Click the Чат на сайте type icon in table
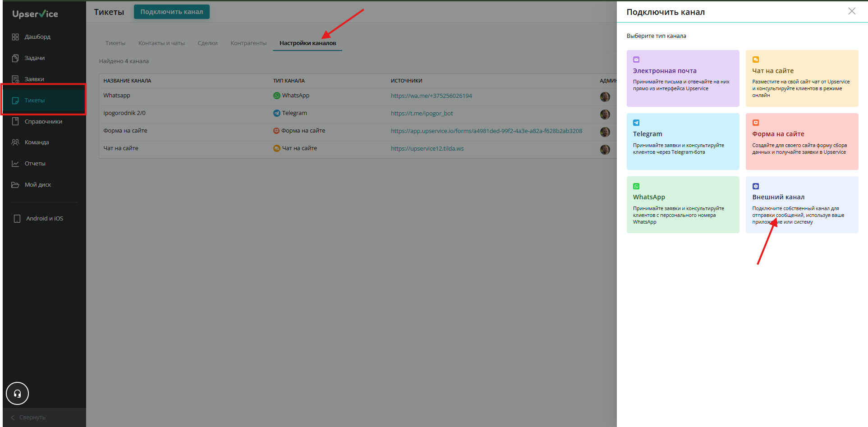This screenshot has width=868, height=427. (x=277, y=148)
